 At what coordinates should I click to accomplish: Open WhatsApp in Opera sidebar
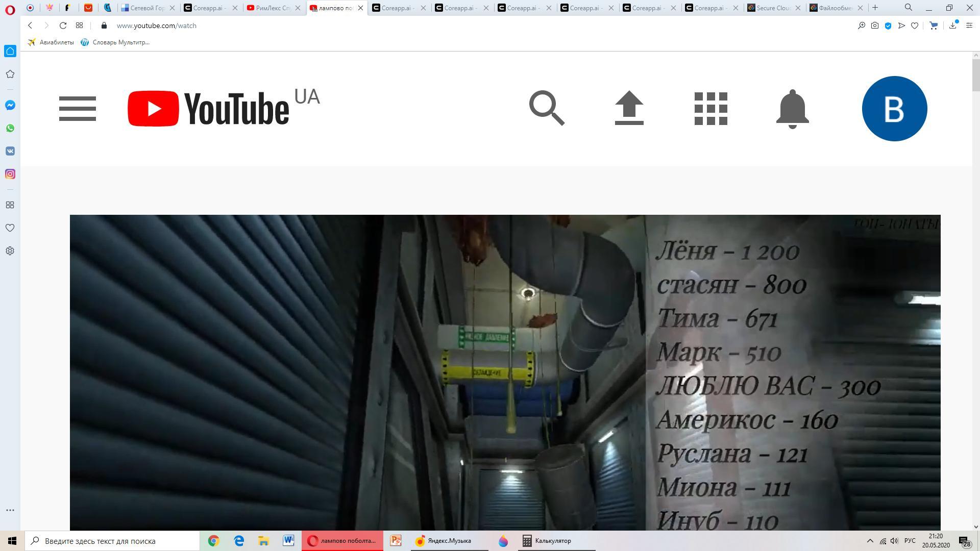[x=10, y=128]
